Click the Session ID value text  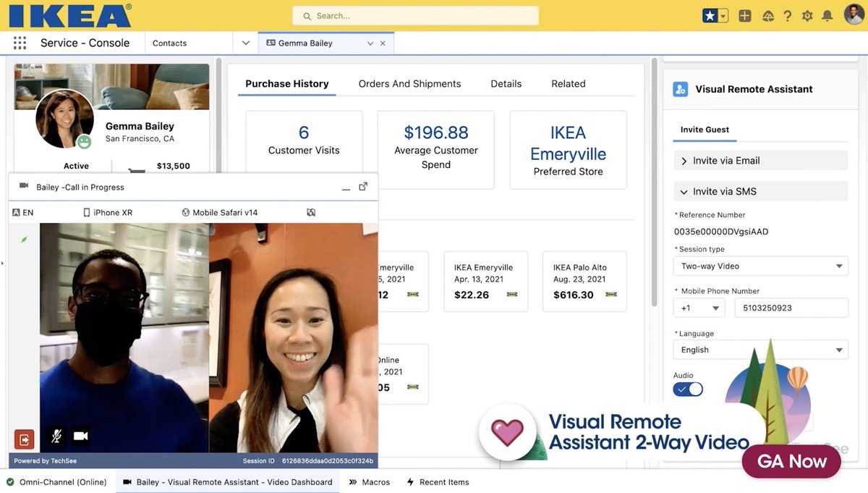tap(328, 460)
